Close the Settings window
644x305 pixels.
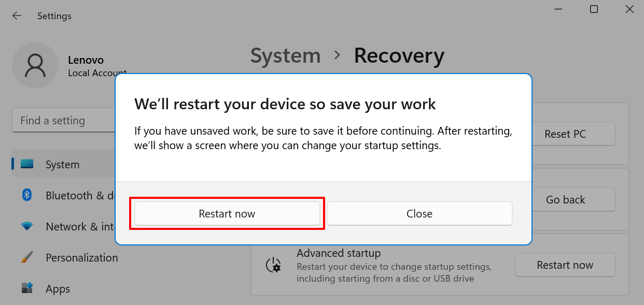point(629,9)
